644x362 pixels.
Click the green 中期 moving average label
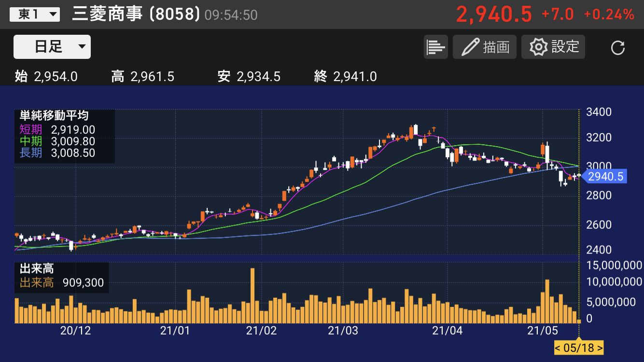[x=31, y=141]
